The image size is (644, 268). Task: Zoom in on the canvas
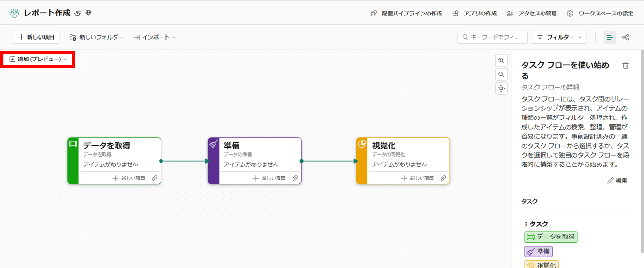501,60
